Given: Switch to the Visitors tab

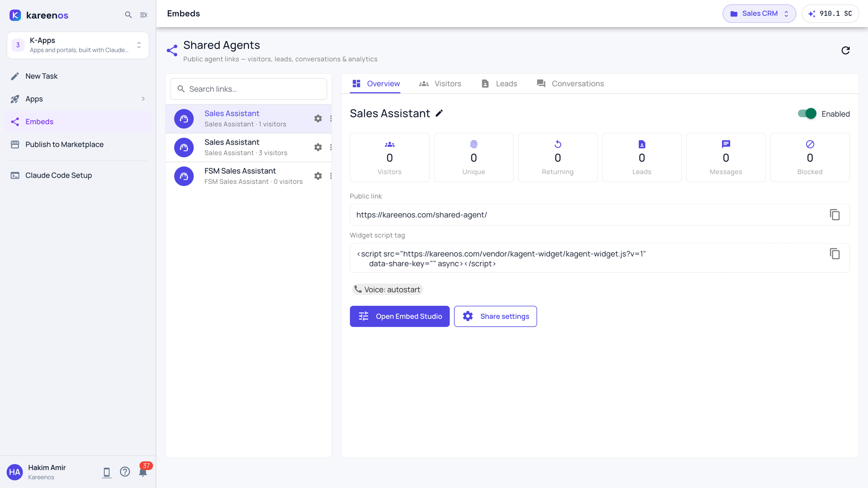Looking at the screenshot, I should pyautogui.click(x=440, y=83).
